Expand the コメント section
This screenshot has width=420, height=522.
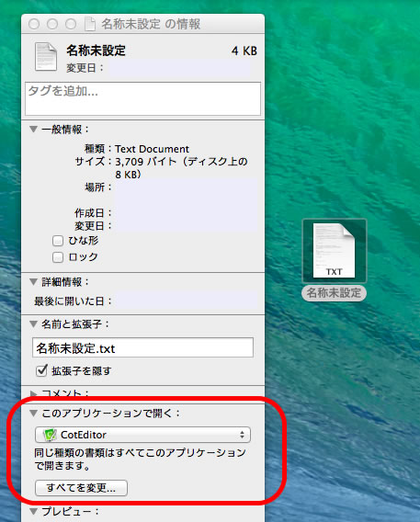[33, 393]
